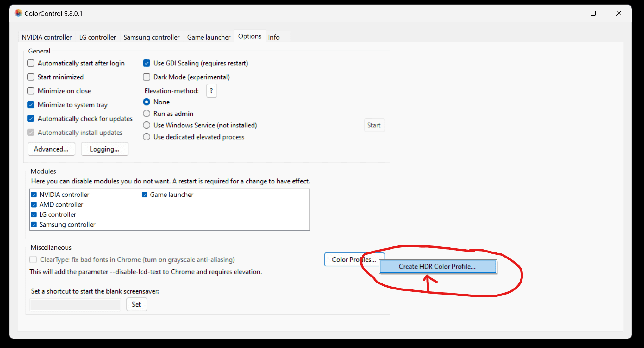Open the Advanced settings dialog

[51, 149]
